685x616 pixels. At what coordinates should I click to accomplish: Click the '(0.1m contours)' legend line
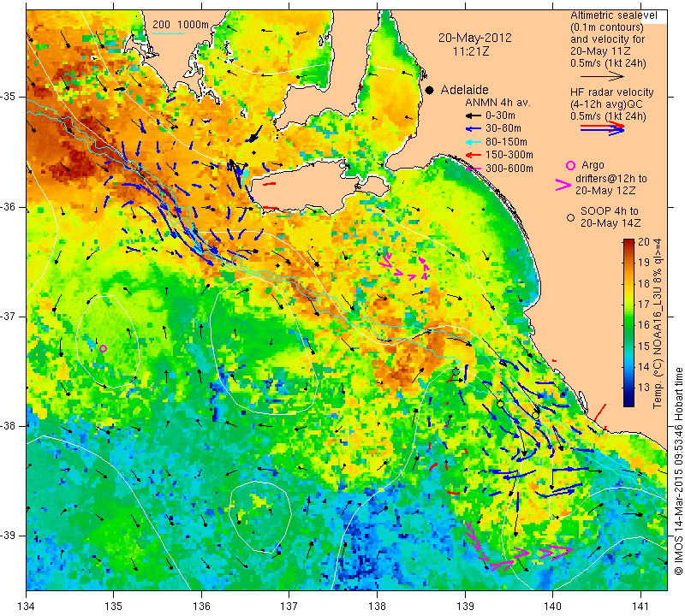coord(607,27)
